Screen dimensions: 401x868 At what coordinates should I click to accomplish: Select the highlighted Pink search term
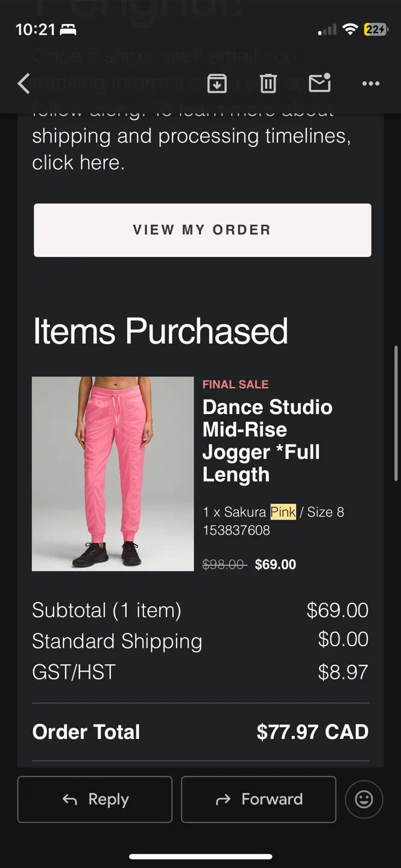coord(282,512)
